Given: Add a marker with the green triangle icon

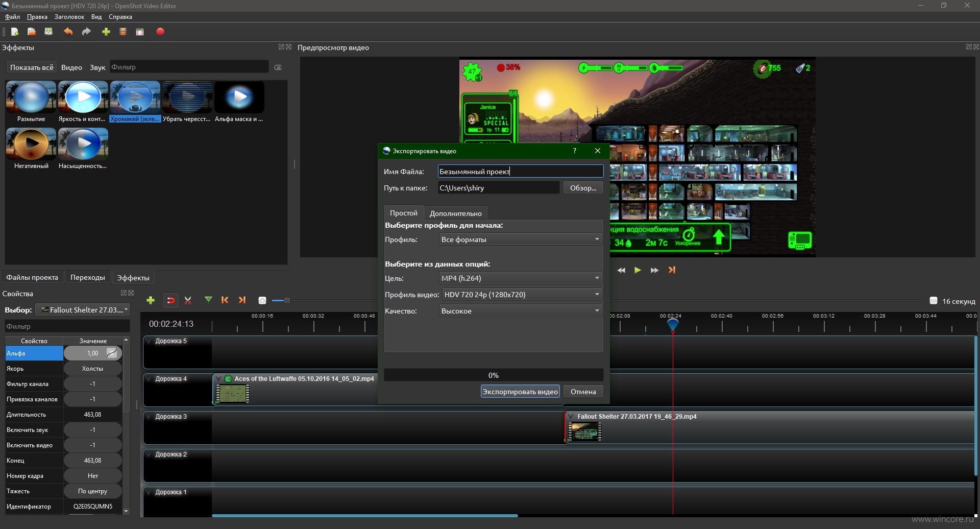Looking at the screenshot, I should (x=208, y=300).
